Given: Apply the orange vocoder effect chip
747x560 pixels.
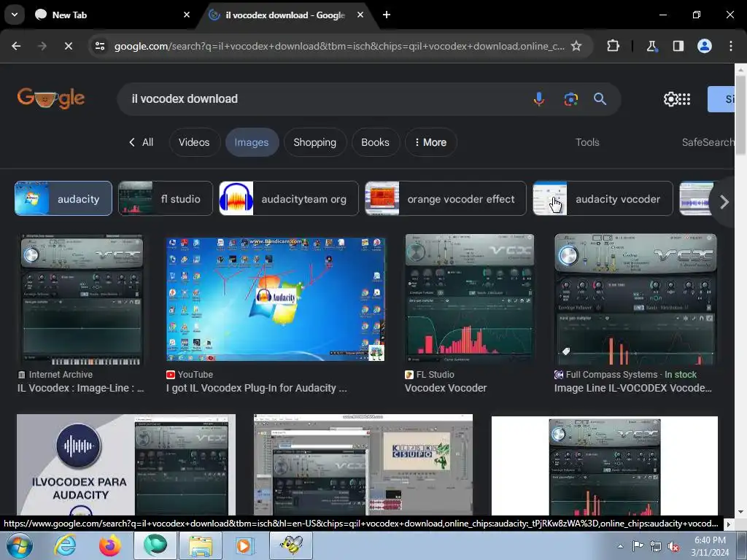Looking at the screenshot, I should 446,198.
